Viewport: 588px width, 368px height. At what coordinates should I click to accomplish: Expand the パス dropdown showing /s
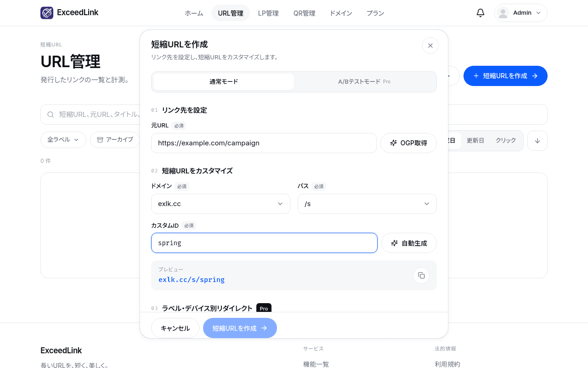(x=367, y=204)
